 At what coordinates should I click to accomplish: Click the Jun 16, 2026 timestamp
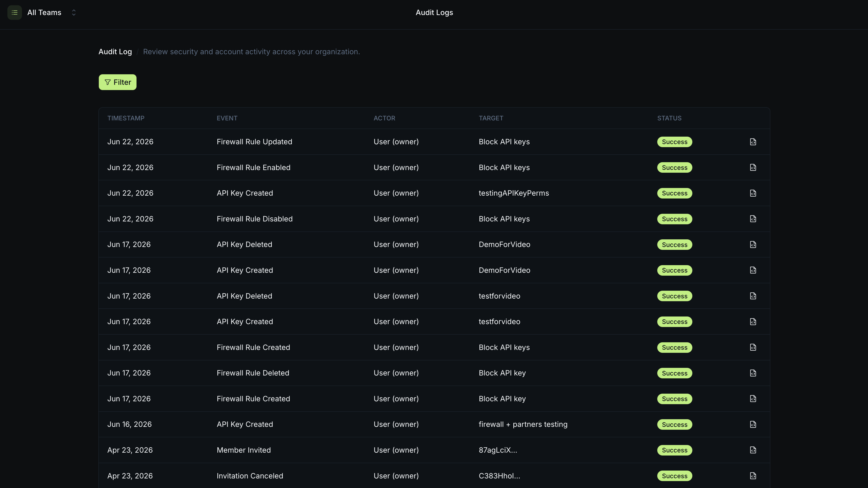click(129, 424)
